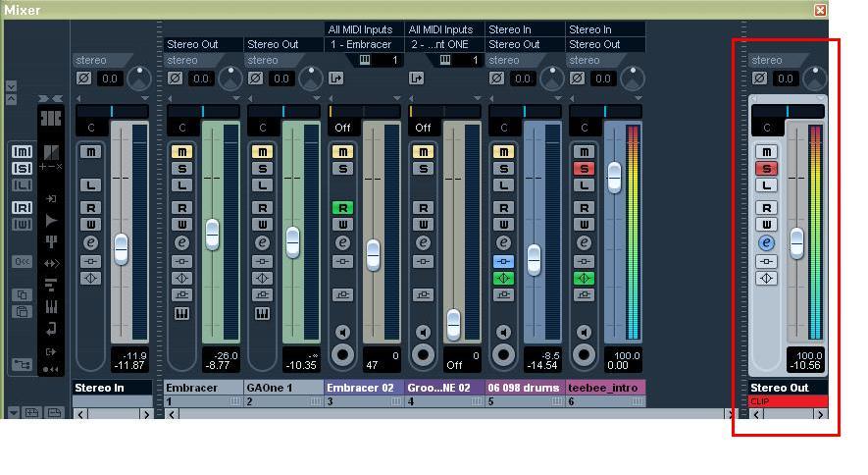Disable solo on teebee_intro channel

pyautogui.click(x=584, y=168)
